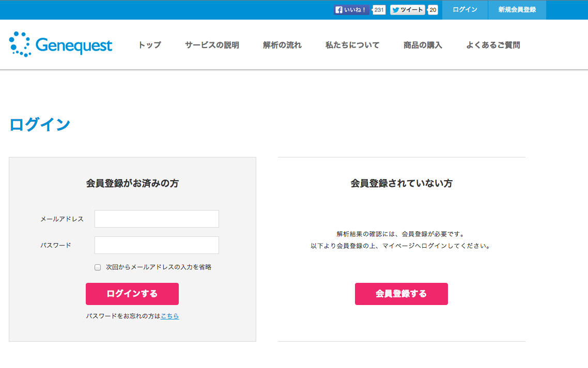Viewport: 588px width, 368px height.
Task: Click こちら forgot password link
Action: click(x=170, y=316)
